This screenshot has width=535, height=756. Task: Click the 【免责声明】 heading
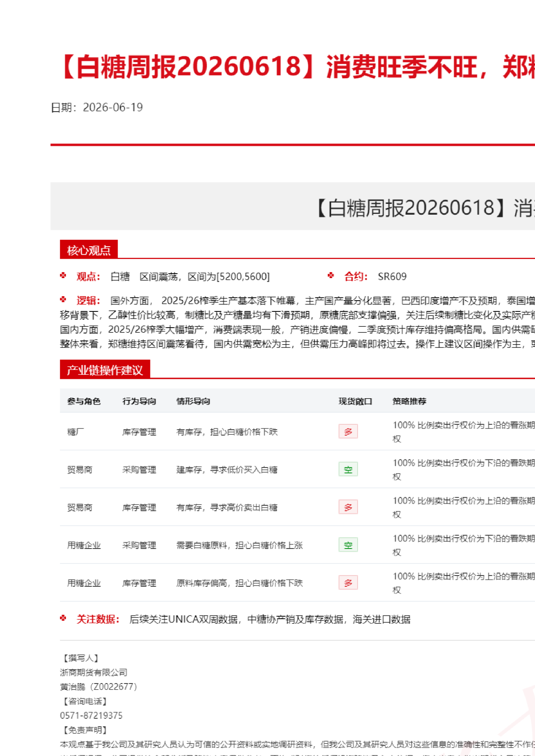[85, 730]
